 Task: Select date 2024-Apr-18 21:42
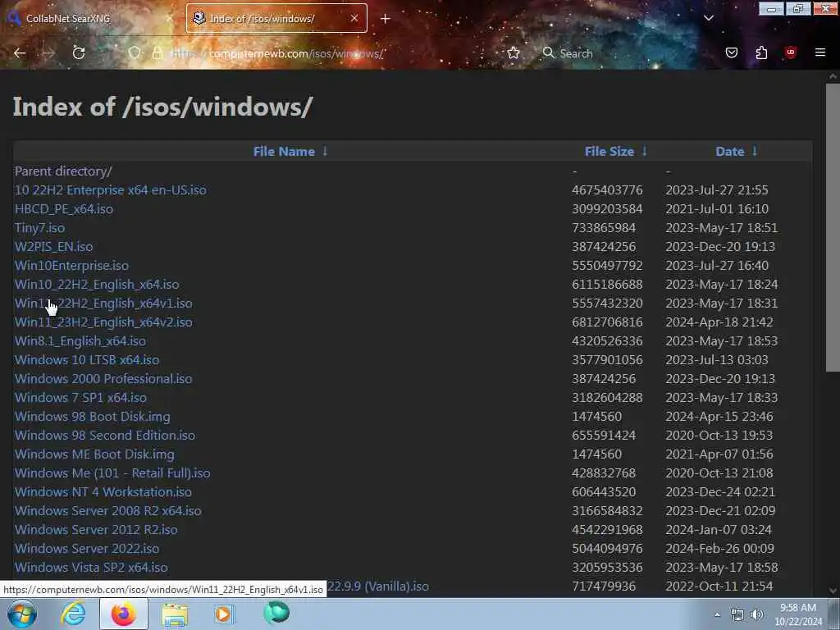point(719,322)
